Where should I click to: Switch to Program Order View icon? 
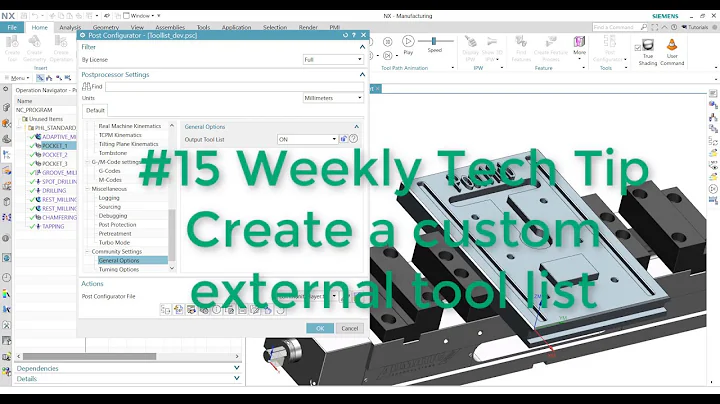click(x=40, y=78)
